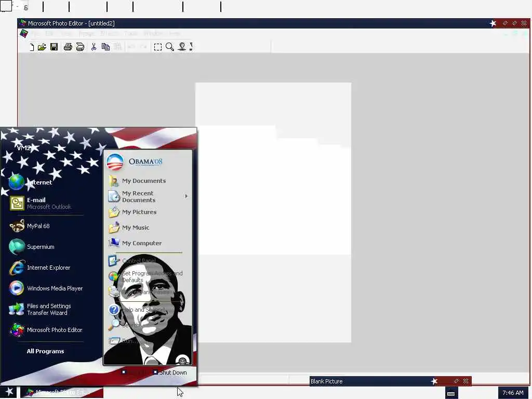This screenshot has height=399, width=532.
Task: Open the Help menu in Photo Editor
Action: click(175, 34)
